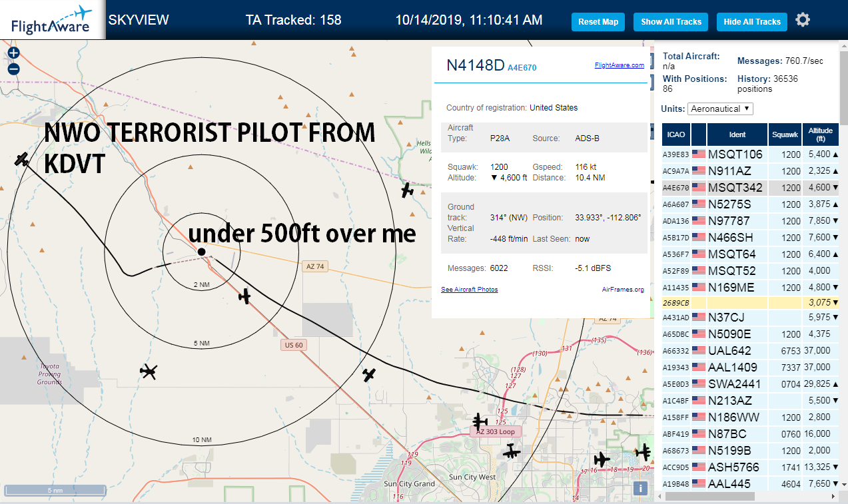Viewport: 848px width, 504px height.
Task: Open map attribution info button
Action: pos(640,488)
